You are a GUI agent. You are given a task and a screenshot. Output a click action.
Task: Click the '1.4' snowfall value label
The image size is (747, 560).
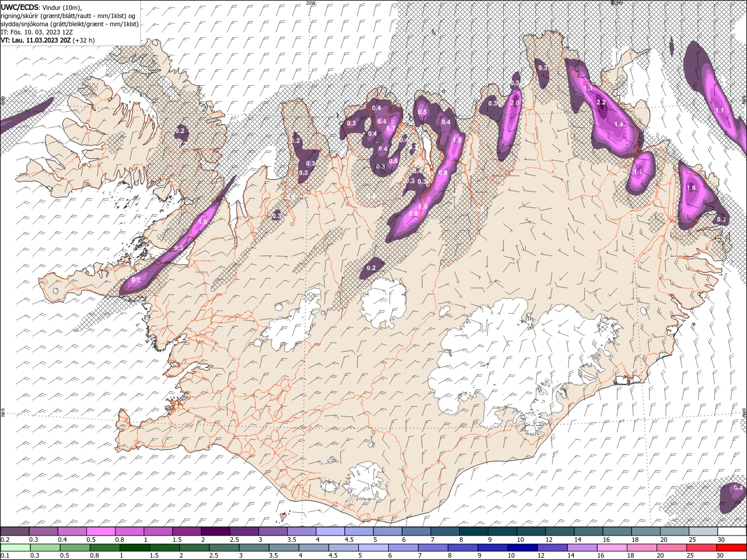coord(619,125)
